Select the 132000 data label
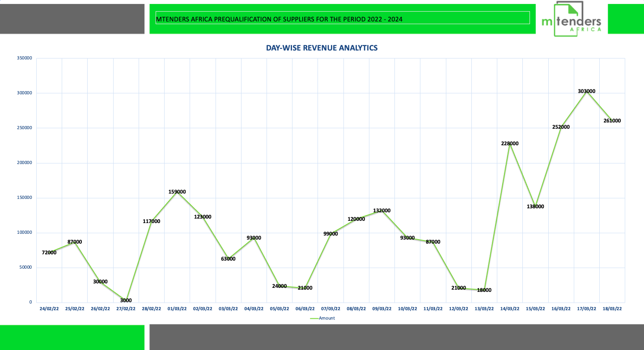This screenshot has height=350, width=644. pyautogui.click(x=382, y=211)
